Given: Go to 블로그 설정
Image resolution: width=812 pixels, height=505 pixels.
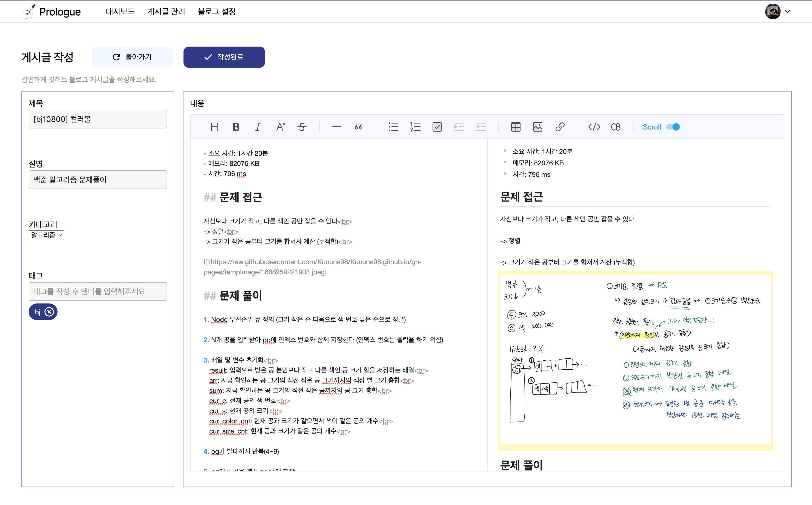Looking at the screenshot, I should 217,12.
